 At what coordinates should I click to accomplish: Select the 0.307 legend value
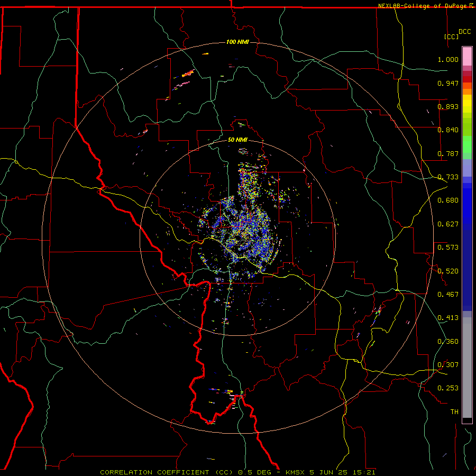click(448, 365)
